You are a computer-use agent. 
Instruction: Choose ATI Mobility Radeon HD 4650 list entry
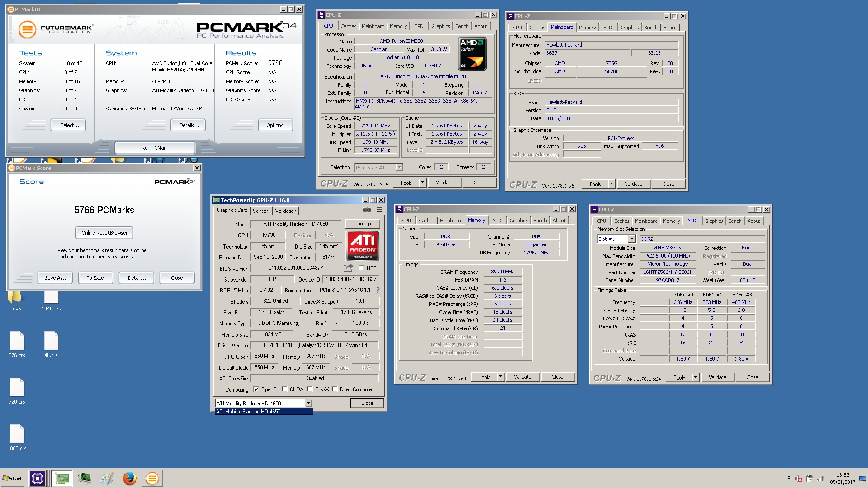pyautogui.click(x=264, y=412)
